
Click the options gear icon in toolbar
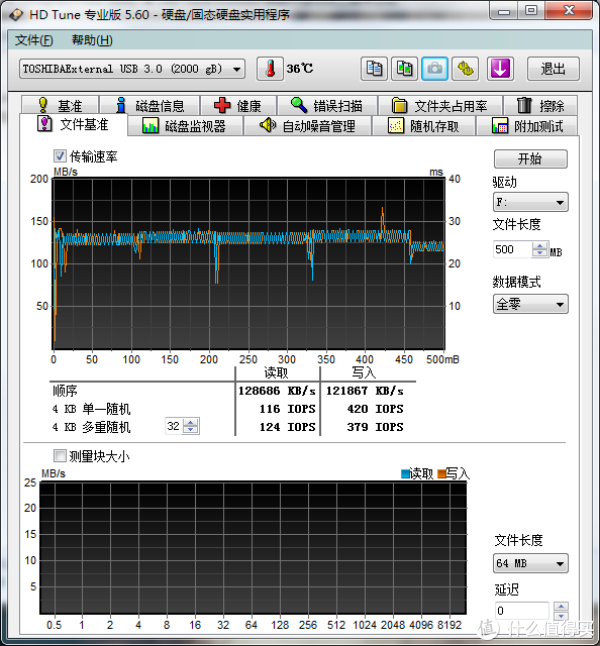pos(465,69)
